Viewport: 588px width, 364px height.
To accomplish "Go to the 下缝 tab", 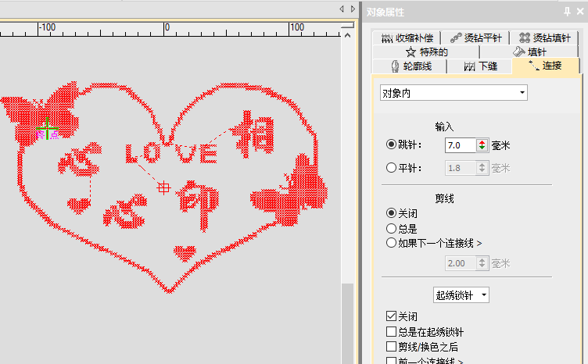I will [x=479, y=66].
